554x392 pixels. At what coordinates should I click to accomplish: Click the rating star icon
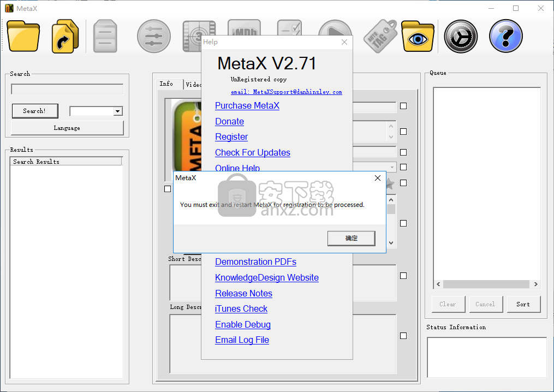click(390, 183)
